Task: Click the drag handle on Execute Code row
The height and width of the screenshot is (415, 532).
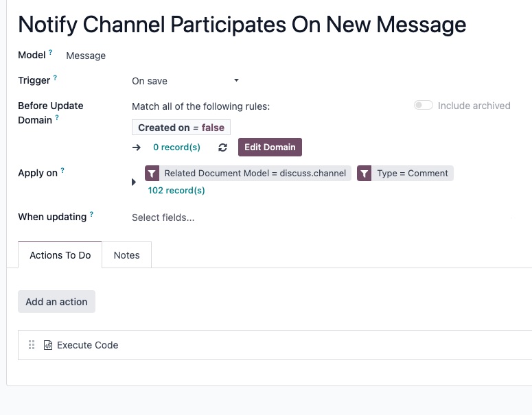Action: point(32,345)
